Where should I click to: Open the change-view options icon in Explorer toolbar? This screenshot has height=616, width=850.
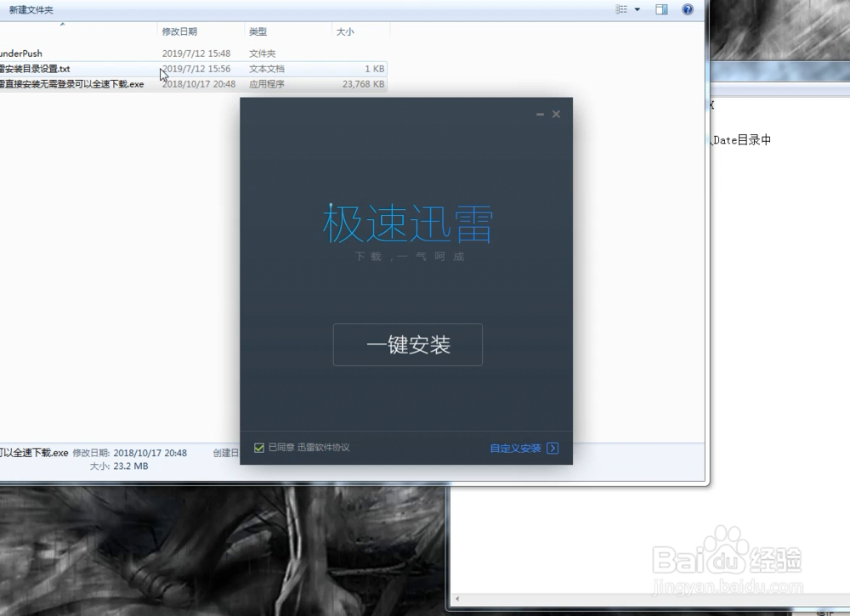pyautogui.click(x=621, y=9)
